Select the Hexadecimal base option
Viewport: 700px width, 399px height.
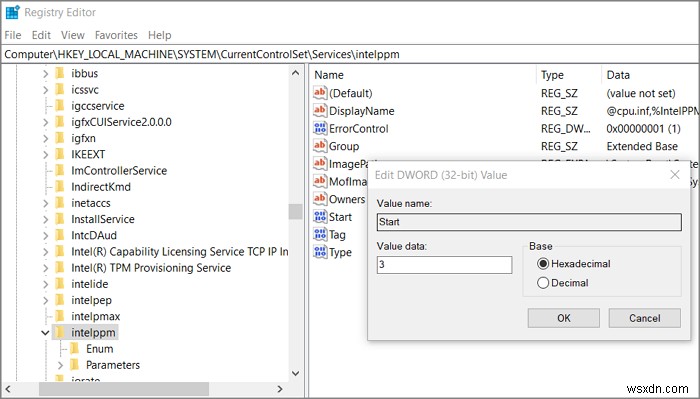(x=543, y=264)
